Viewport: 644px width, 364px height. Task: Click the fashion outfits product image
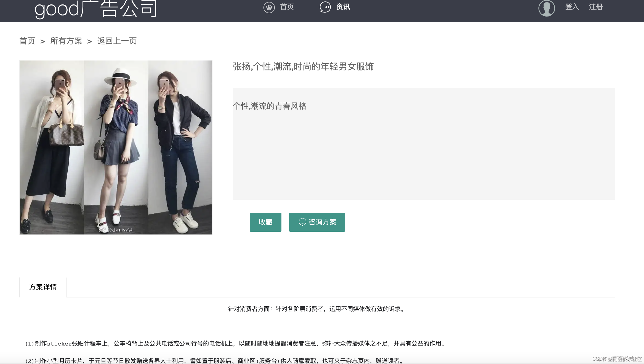(116, 147)
